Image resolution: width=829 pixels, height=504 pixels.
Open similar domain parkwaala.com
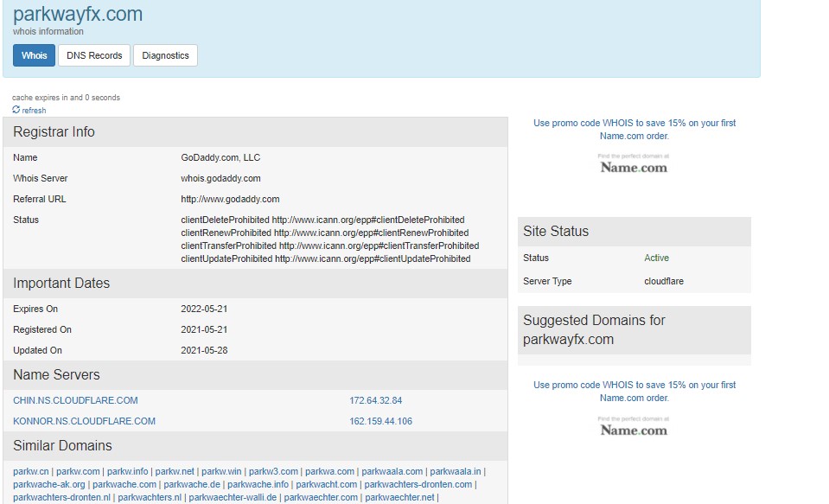click(392, 471)
